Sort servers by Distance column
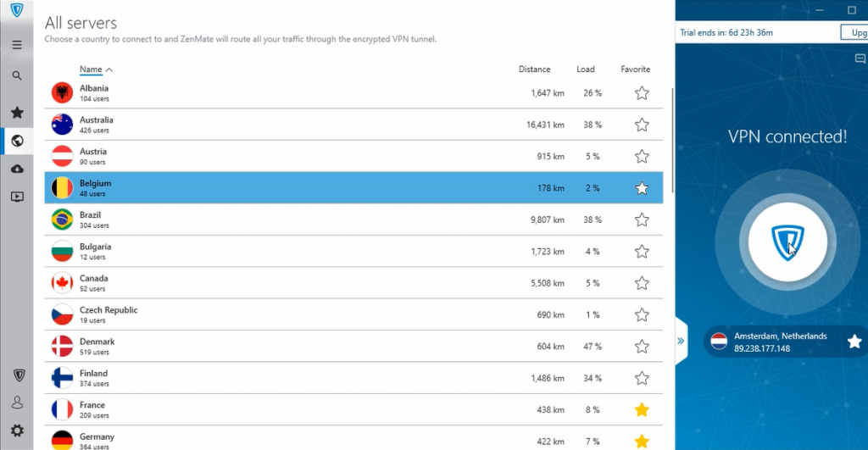The width and height of the screenshot is (868, 450). (x=534, y=69)
